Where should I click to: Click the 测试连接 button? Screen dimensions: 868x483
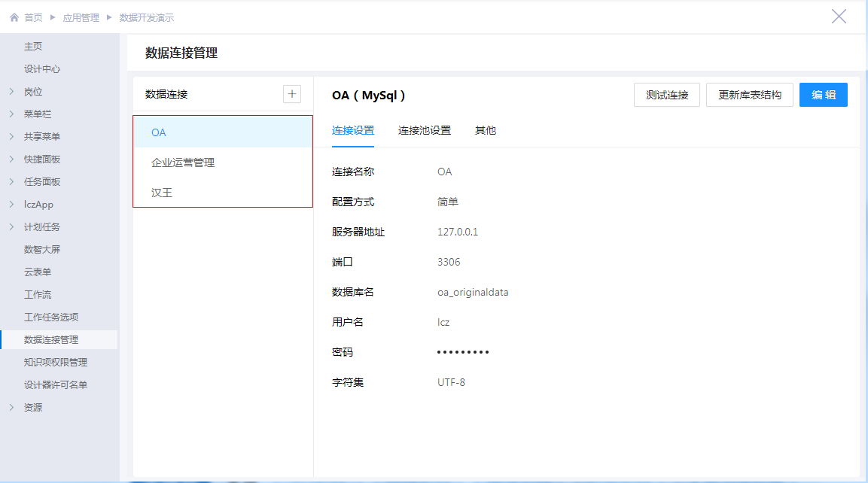pyautogui.click(x=667, y=95)
